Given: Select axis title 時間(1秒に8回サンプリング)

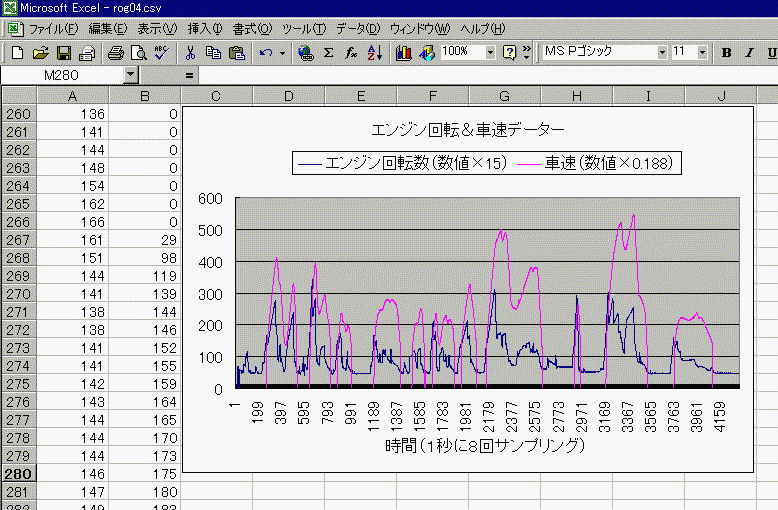Looking at the screenshot, I should [x=485, y=445].
